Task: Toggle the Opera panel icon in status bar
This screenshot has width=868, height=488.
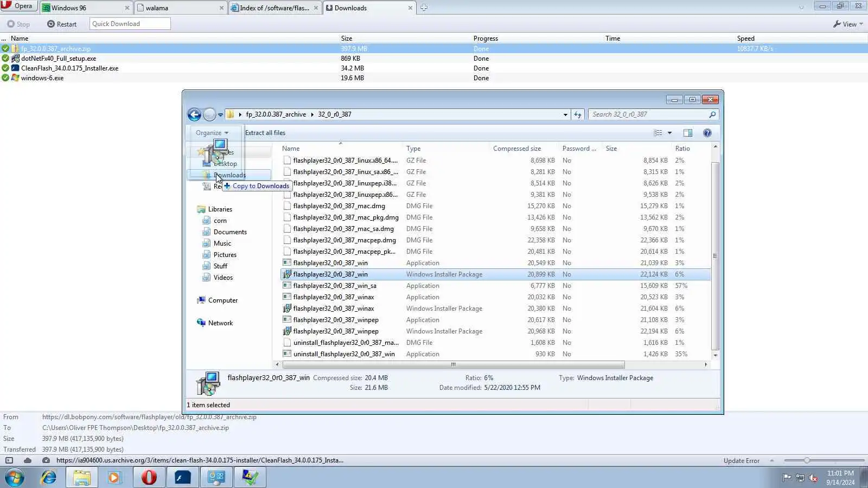Action: pos(9,460)
